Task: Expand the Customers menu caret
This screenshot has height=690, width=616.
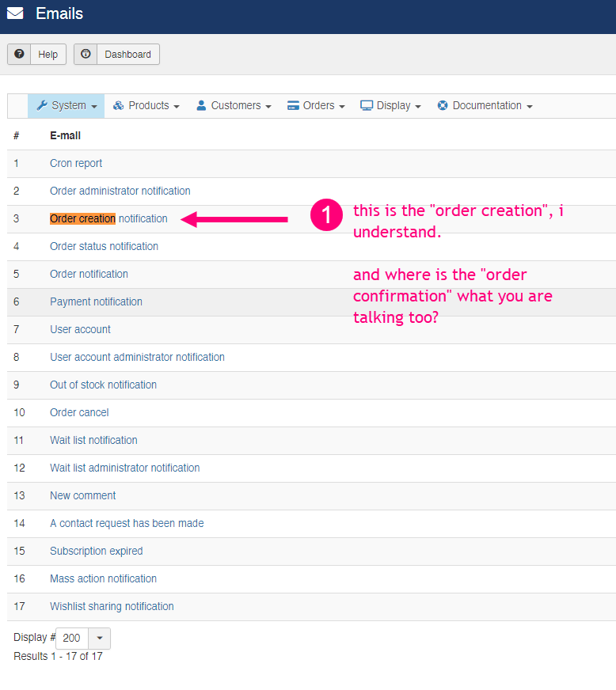Action: [268, 107]
